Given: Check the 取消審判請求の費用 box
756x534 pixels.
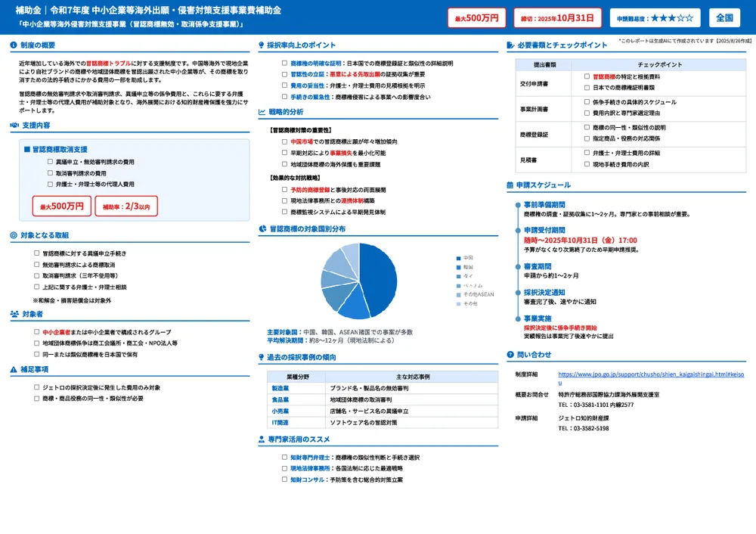Looking at the screenshot, I should [x=50, y=172].
